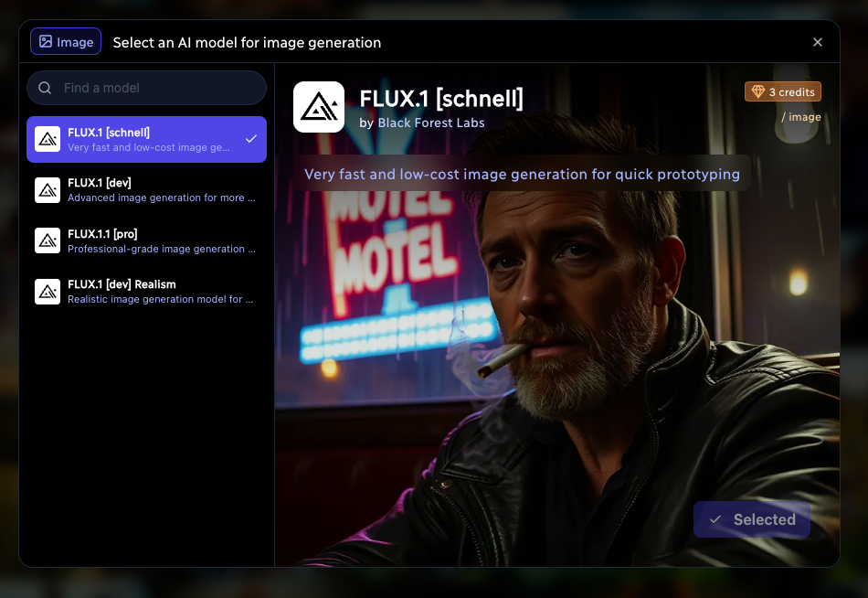Select FLUX.1 [schnell] model in list
Screen dimensions: 868x598
pyautogui.click(x=147, y=139)
